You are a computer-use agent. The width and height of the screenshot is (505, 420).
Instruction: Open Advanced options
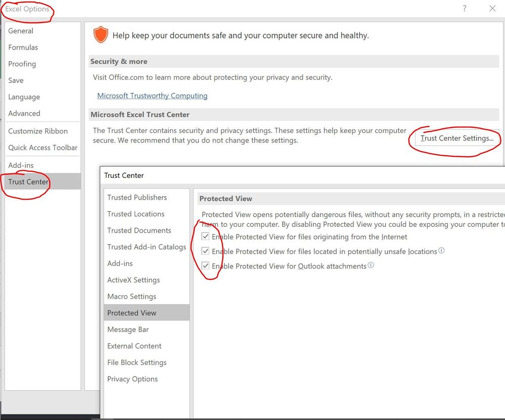tap(43, 113)
